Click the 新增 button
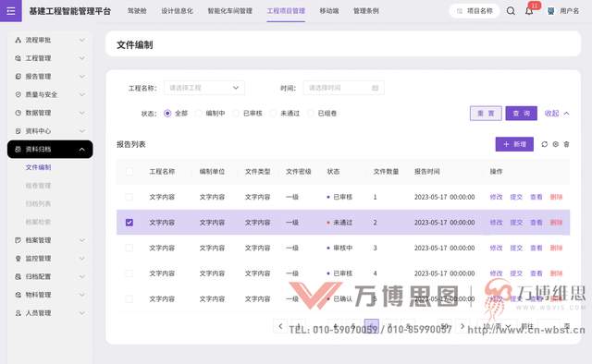The width and height of the screenshot is (592, 364). click(x=514, y=144)
